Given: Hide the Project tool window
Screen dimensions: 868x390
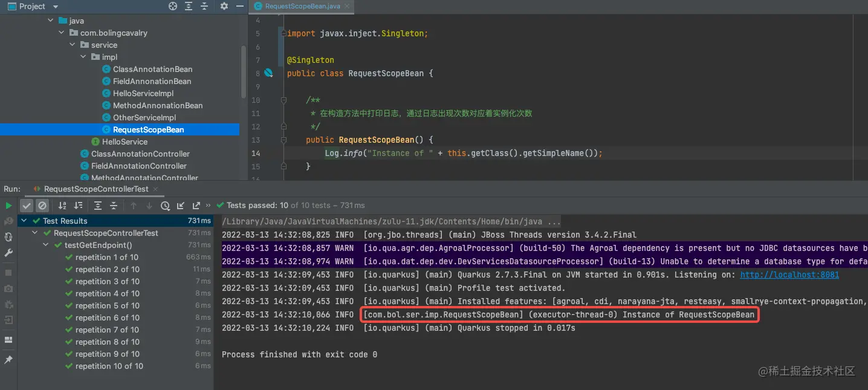Looking at the screenshot, I should (x=239, y=6).
